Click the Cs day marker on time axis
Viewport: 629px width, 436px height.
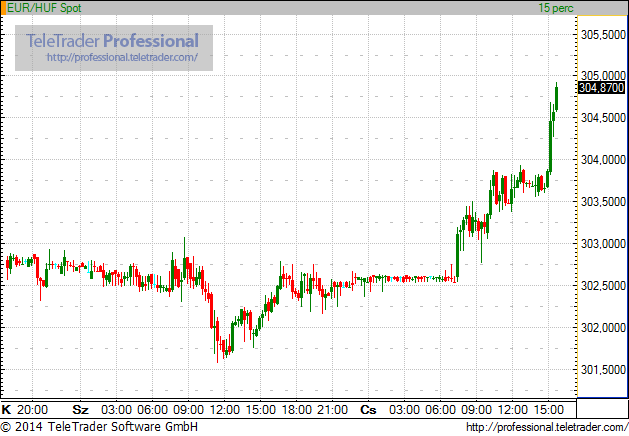pyautogui.click(x=368, y=410)
